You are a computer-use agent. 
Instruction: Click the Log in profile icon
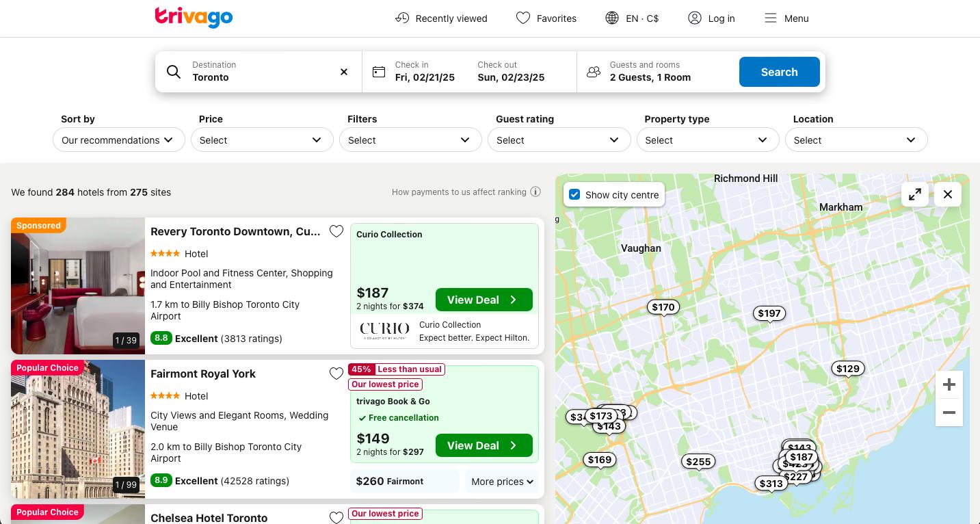[x=695, y=18]
